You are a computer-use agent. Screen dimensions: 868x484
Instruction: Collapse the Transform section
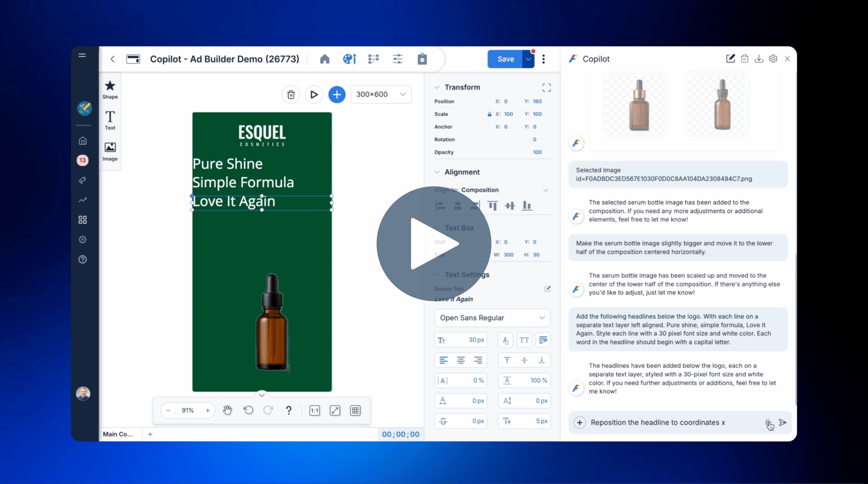(437, 87)
